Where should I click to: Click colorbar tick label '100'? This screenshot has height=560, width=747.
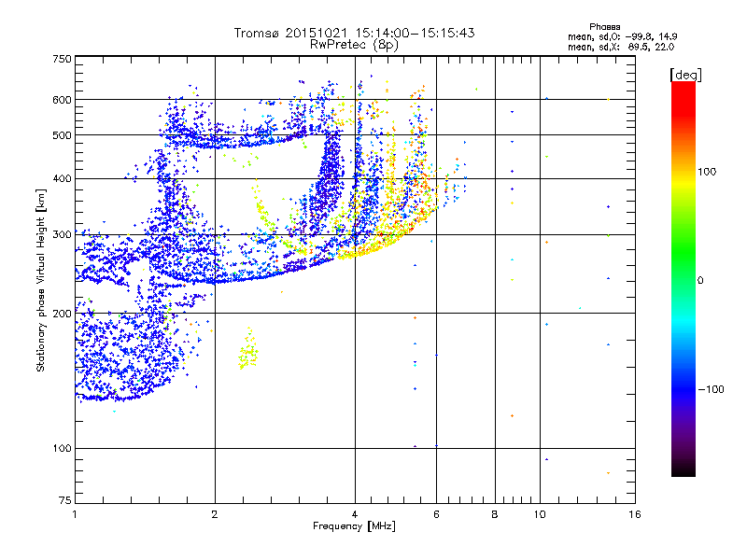(707, 172)
